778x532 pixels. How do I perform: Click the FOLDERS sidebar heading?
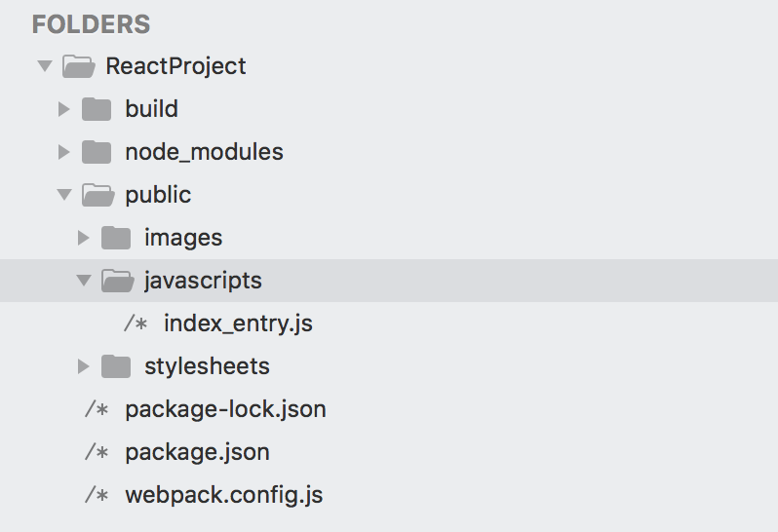(x=92, y=24)
